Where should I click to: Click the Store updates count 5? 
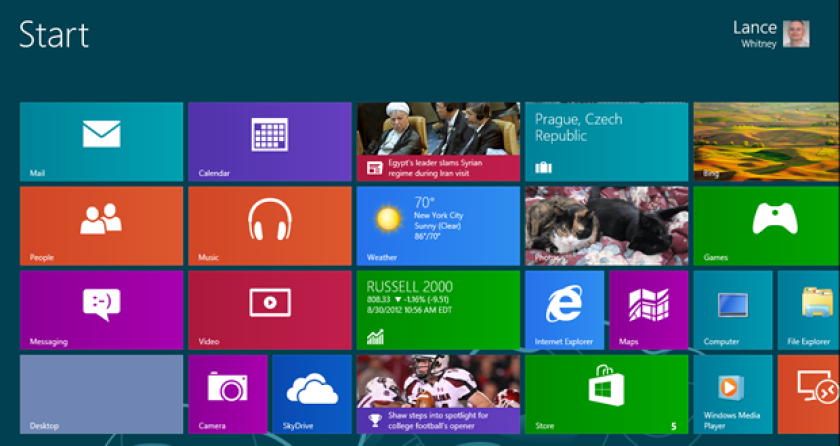(x=673, y=426)
